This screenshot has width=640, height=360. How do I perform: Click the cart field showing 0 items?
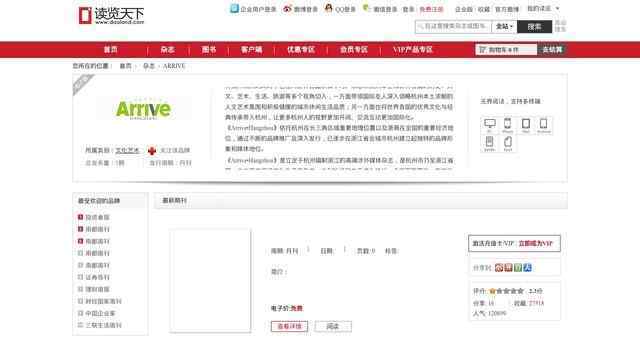click(x=506, y=50)
